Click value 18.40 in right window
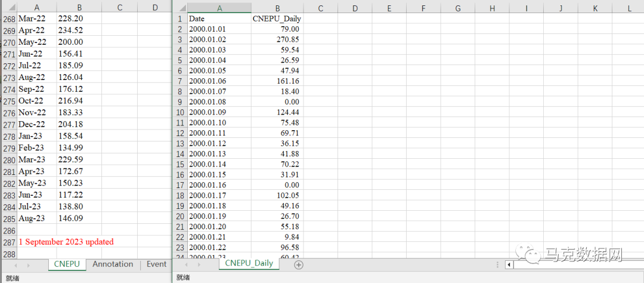 click(x=278, y=91)
